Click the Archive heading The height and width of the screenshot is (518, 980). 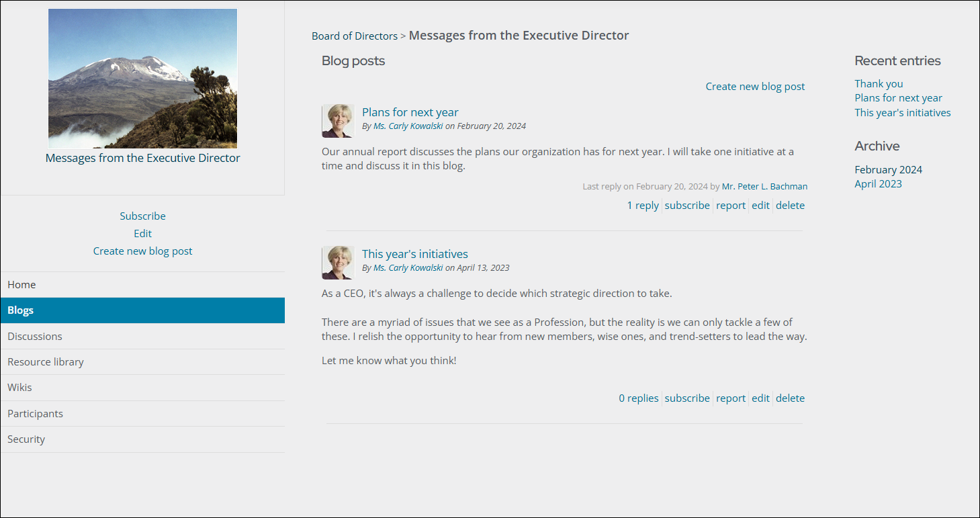(x=877, y=146)
